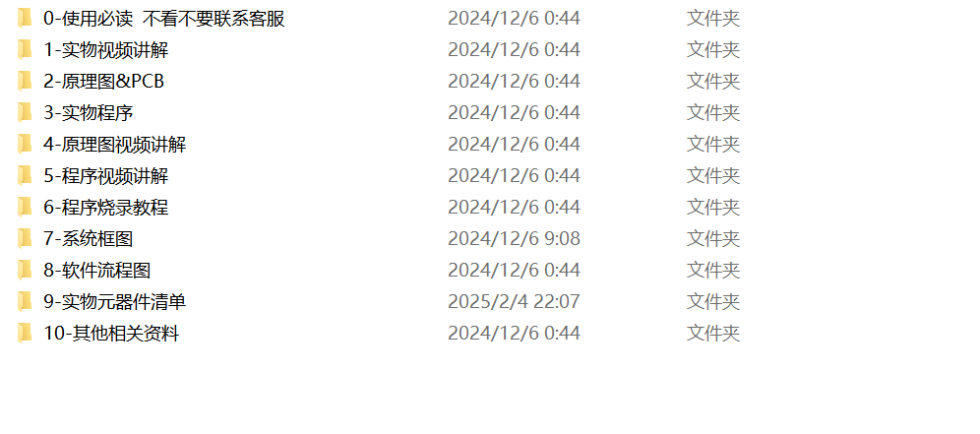Click the folder icon beside 5-程序视频讲解
This screenshot has width=980, height=434.
pos(25,176)
